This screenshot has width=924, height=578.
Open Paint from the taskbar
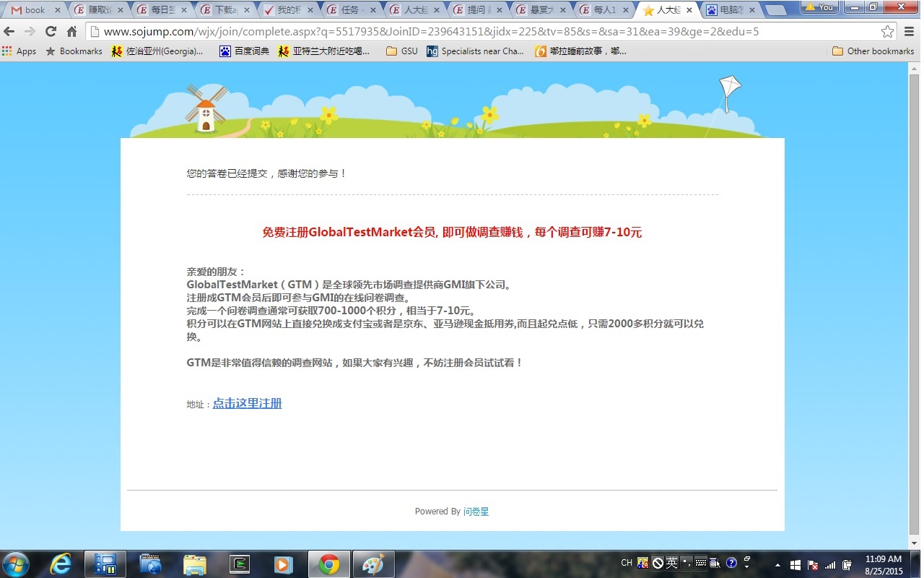pos(374,564)
